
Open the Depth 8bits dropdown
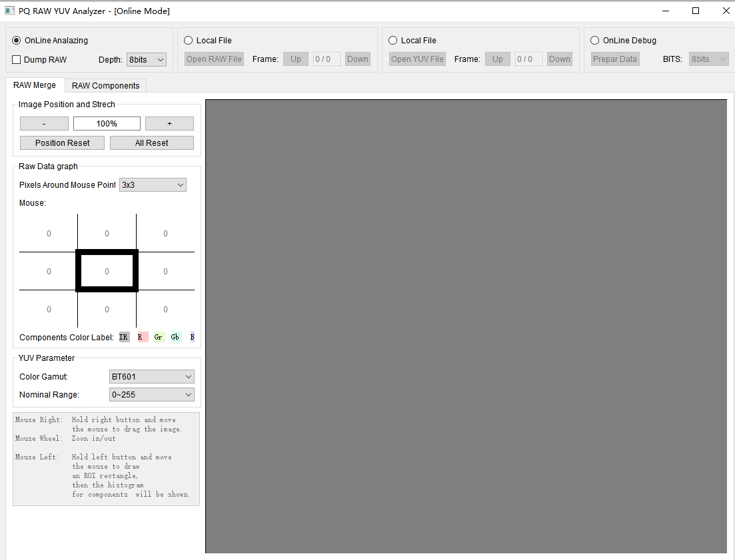tap(146, 60)
